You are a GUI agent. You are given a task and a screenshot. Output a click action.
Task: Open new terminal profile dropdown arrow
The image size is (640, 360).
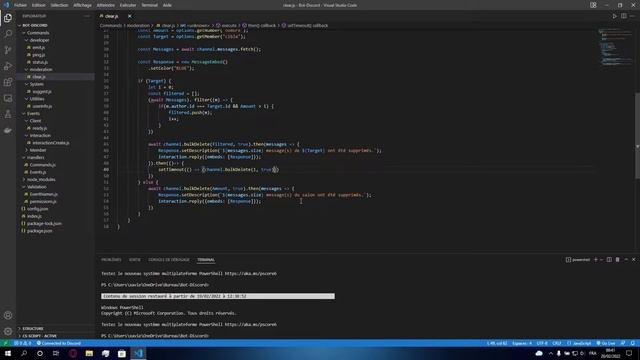[601, 260]
